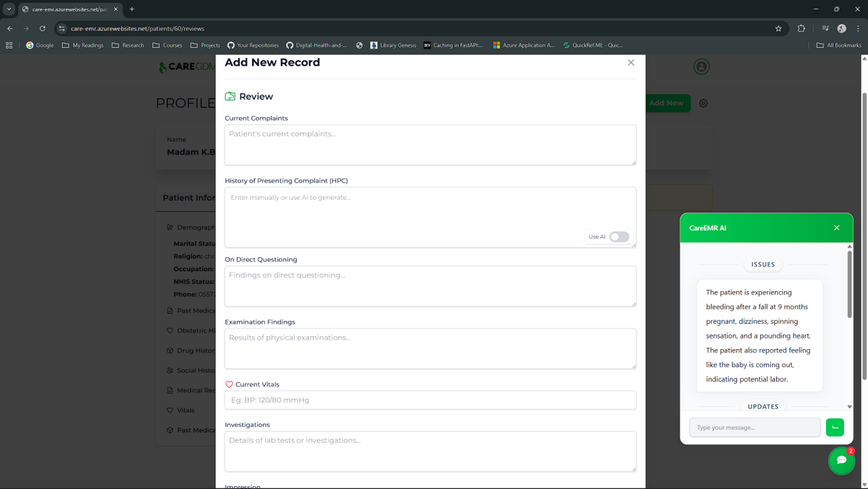Click the unnamed bookmark globe icon
This screenshot has height=489, width=868.
[x=359, y=45]
